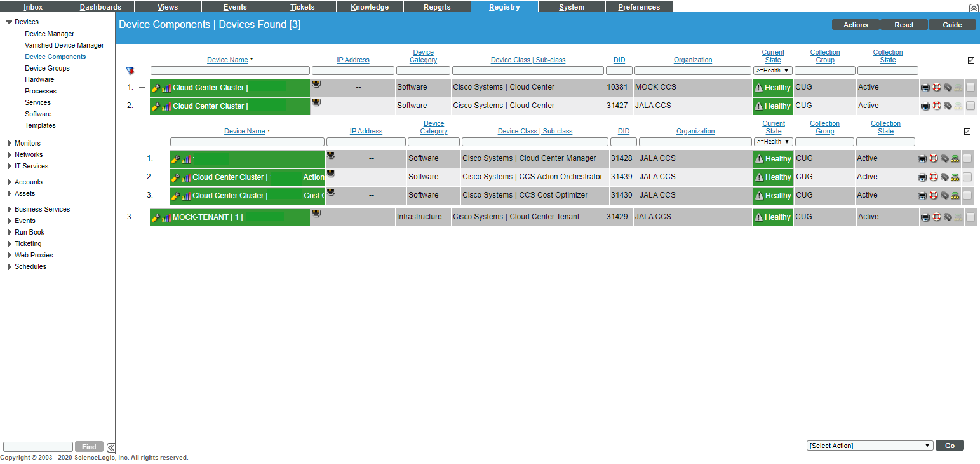Click the Reset button

click(x=904, y=25)
